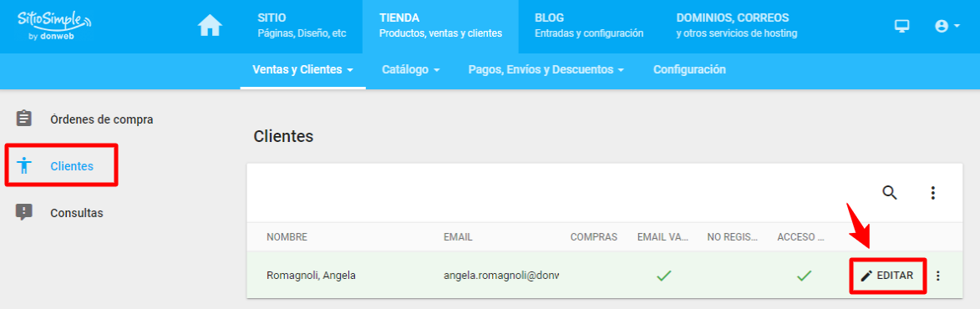This screenshot has height=309, width=980.
Task: Click the NO REGIS... column header
Action: pyautogui.click(x=732, y=237)
